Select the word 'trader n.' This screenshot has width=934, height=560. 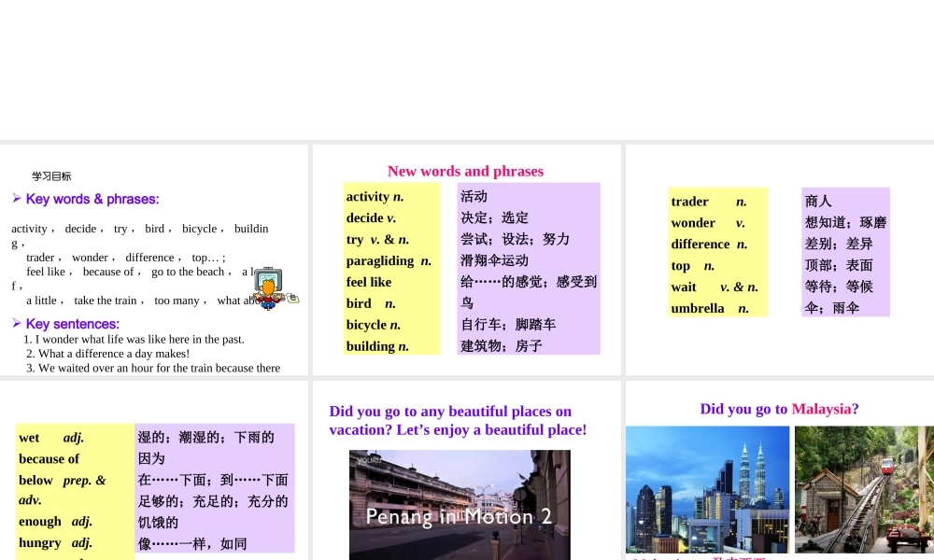(709, 202)
